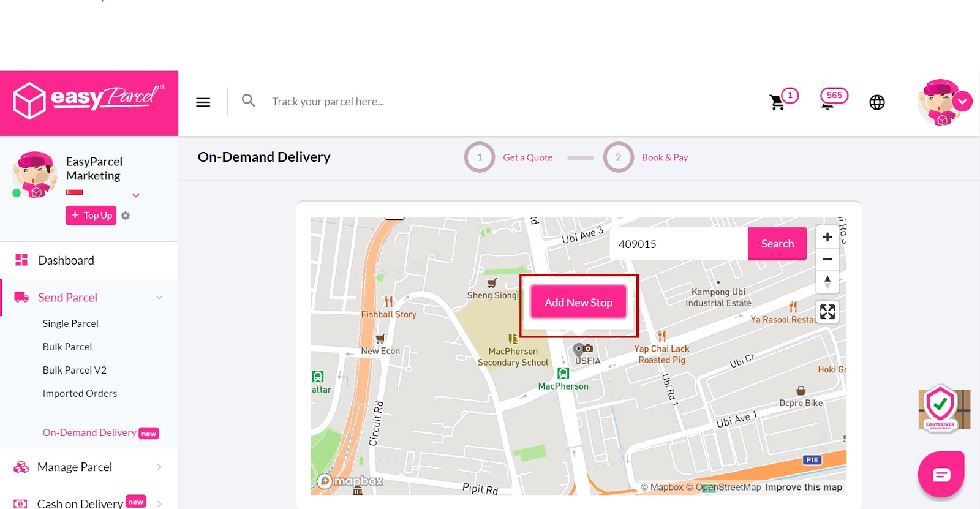Screen dimensions: 980x509
Task: Open settings gear next to Top Up
Action: pyautogui.click(x=126, y=215)
